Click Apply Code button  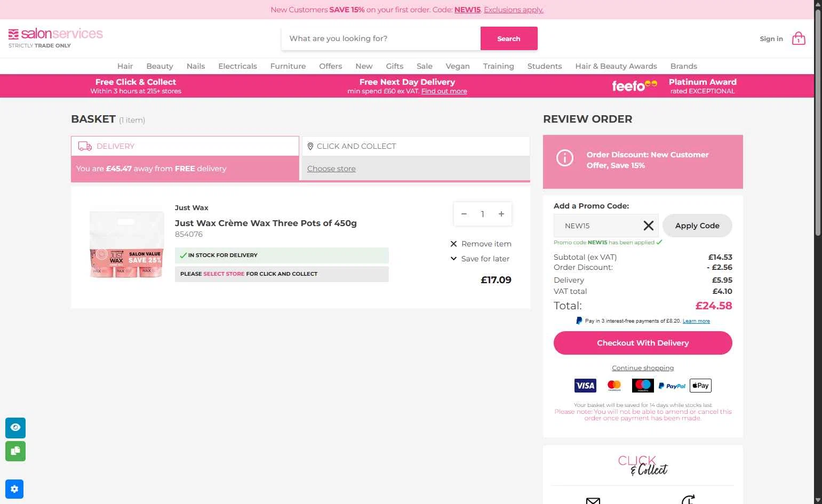pos(697,226)
